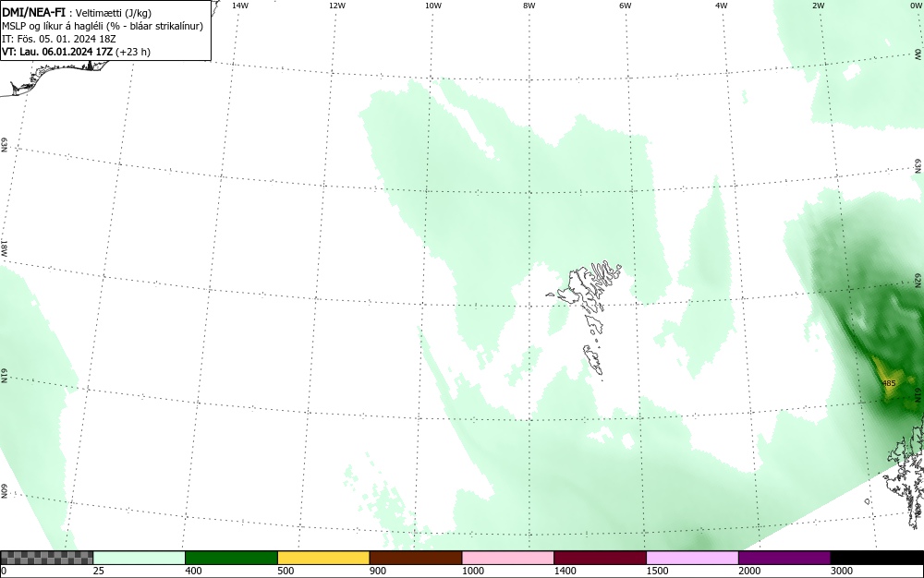This screenshot has height=578, width=924.
Task: Click the 60N latitude label on left edge
Action: [4, 491]
